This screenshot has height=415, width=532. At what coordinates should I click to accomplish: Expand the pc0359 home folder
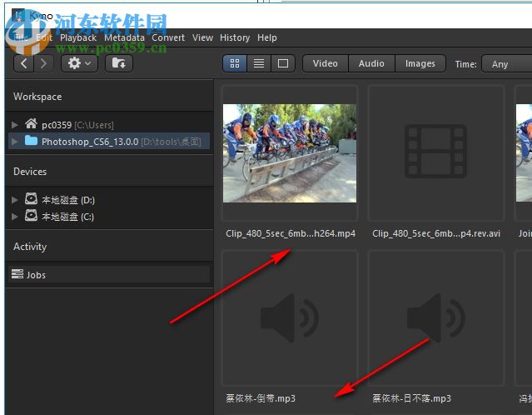(15, 125)
